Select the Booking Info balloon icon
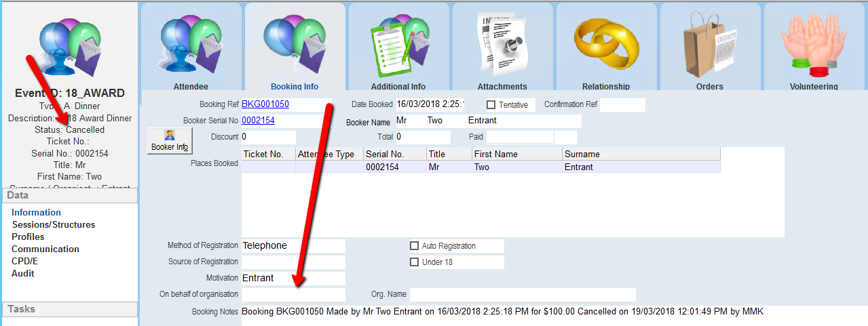The image size is (868, 326). (x=295, y=43)
